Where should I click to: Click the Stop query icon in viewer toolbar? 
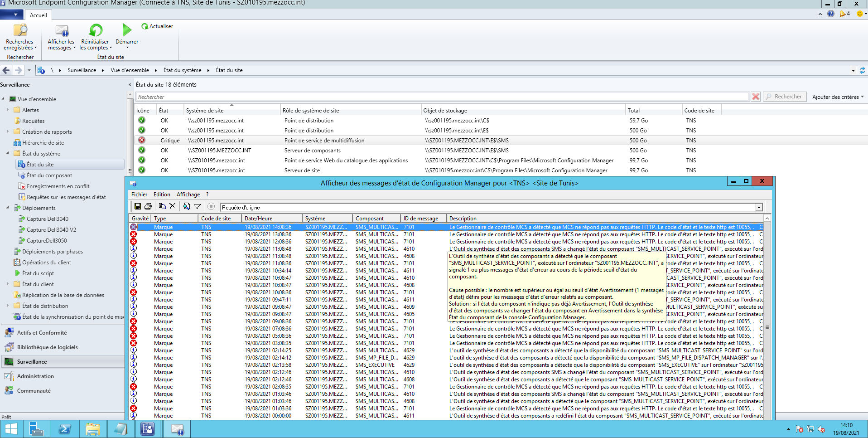coord(211,207)
